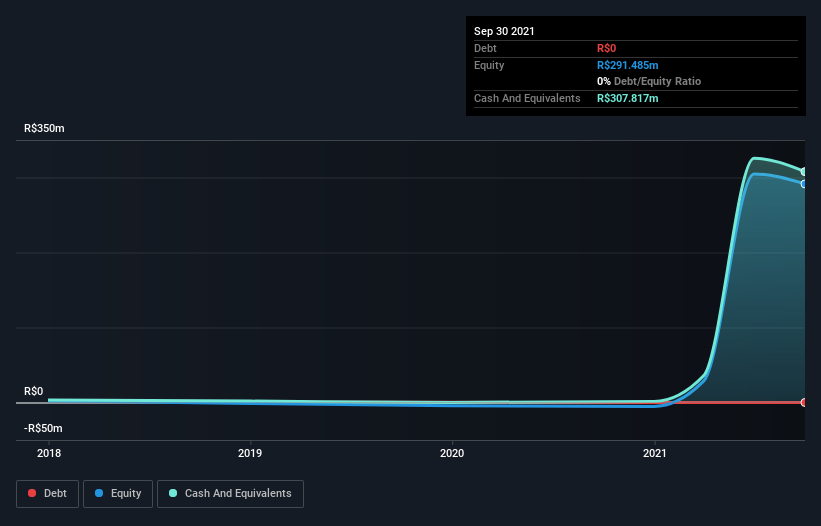
Task: Select the Equity data point at Sep 2021
Action: tap(804, 184)
